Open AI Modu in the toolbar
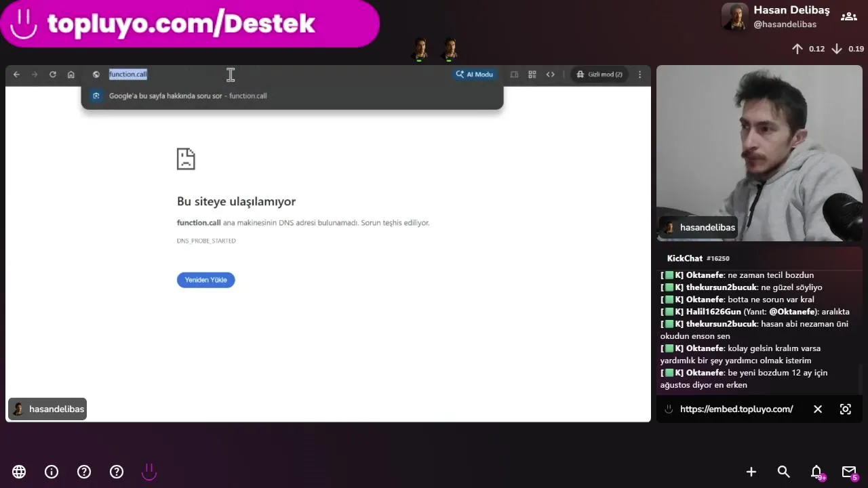868x488 pixels. coord(475,75)
